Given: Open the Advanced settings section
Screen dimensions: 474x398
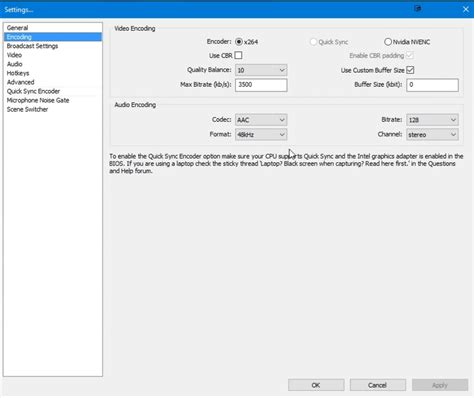Looking at the screenshot, I should (53, 82).
